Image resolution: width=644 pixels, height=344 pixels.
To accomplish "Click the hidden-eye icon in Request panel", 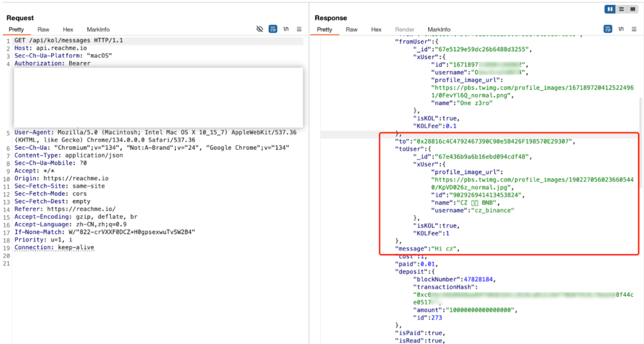I will [x=259, y=29].
